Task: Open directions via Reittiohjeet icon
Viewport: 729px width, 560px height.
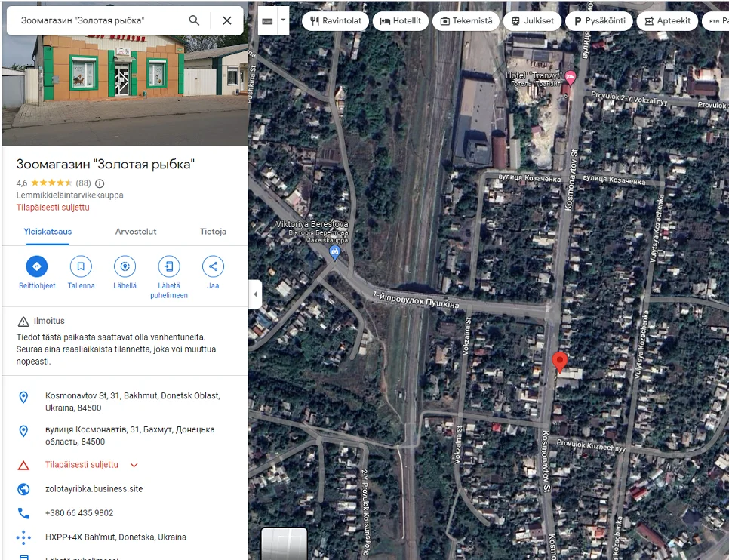Action: click(x=37, y=266)
